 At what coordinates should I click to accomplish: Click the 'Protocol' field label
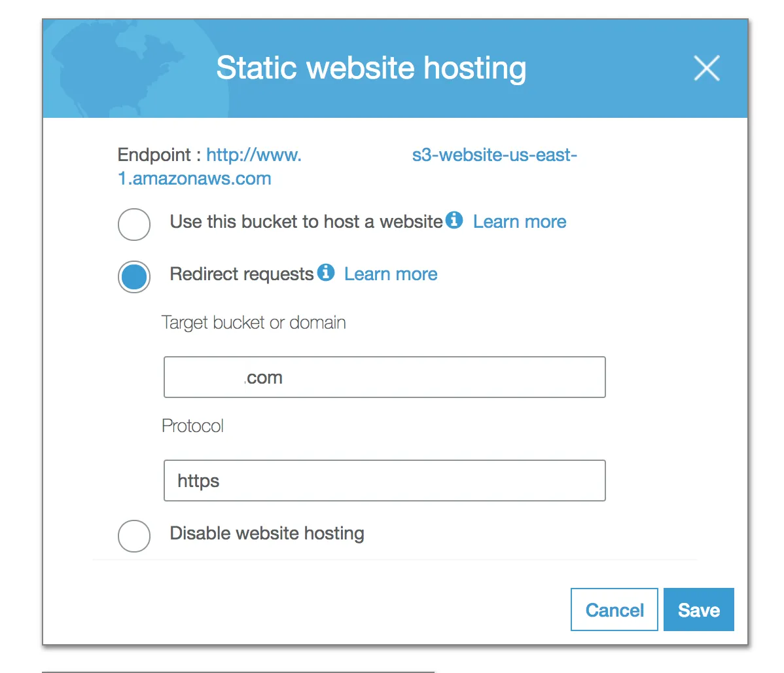192,426
